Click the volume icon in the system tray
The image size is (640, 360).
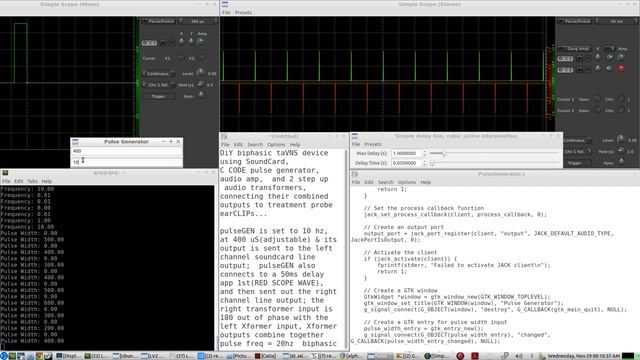tap(519, 356)
